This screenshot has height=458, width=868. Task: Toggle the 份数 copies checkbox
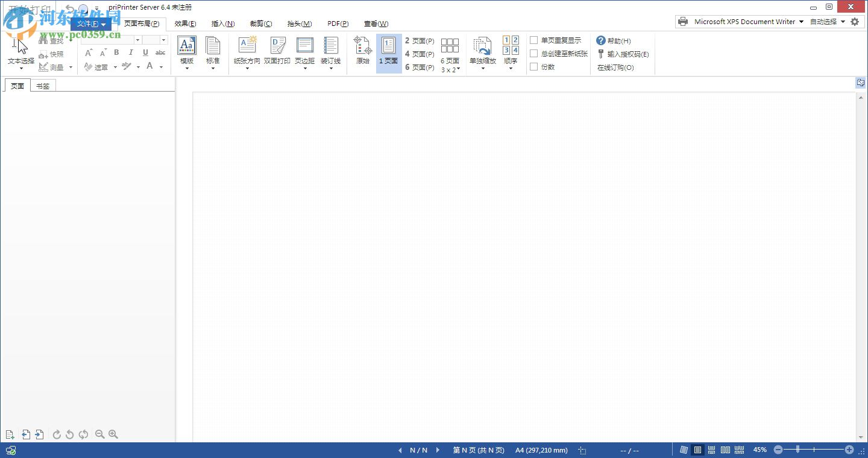pos(533,67)
